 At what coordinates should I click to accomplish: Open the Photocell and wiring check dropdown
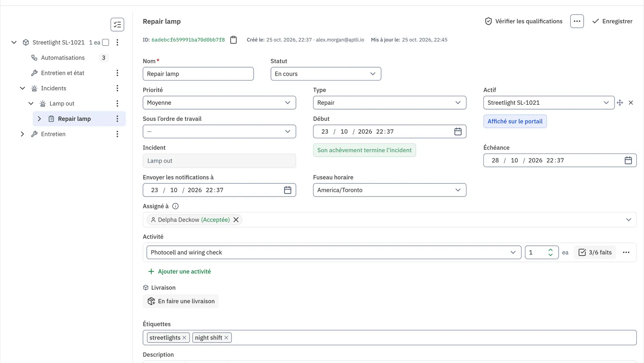coord(334,253)
